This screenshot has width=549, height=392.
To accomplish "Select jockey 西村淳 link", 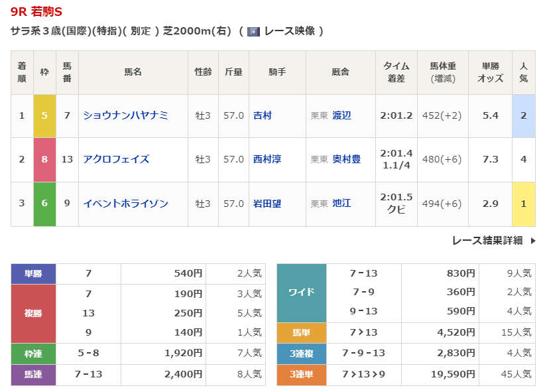I will (267, 159).
